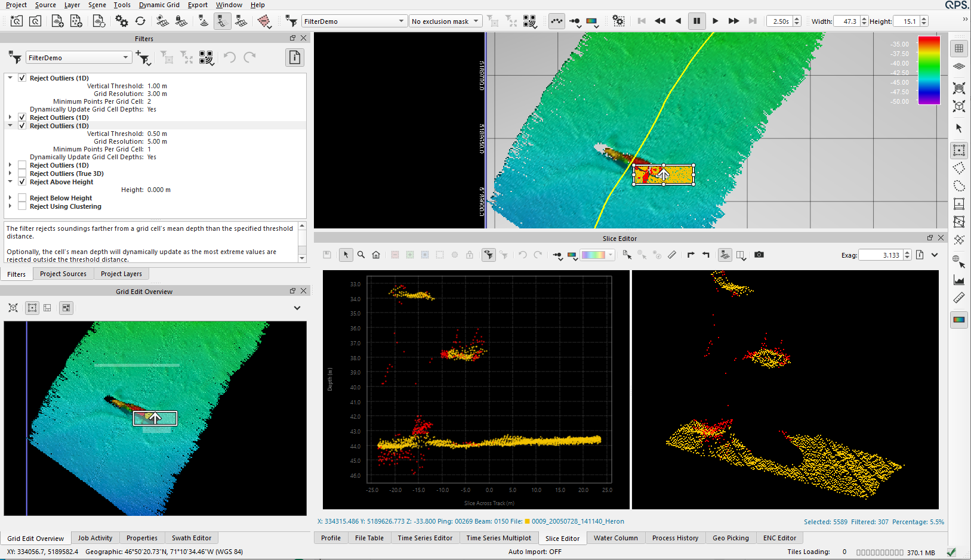This screenshot has height=560, width=971.
Task: Click the Exag value input field
Action: [x=881, y=255]
